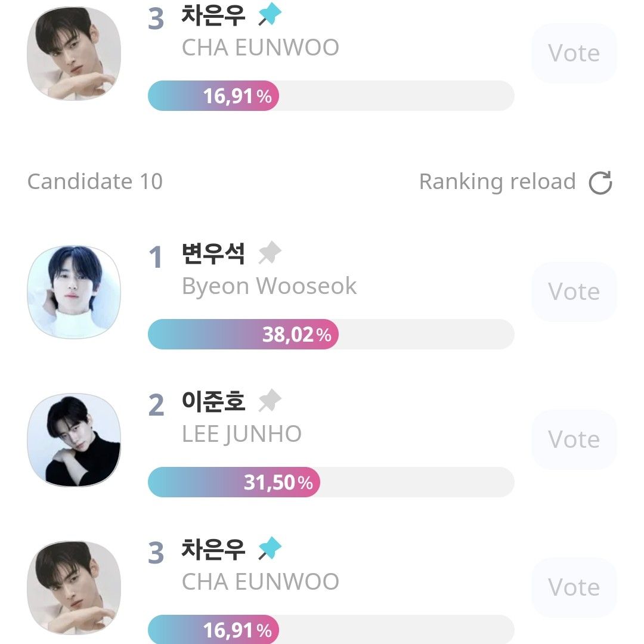
Task: Open Byeon Wooseok profile photo
Action: (74, 292)
